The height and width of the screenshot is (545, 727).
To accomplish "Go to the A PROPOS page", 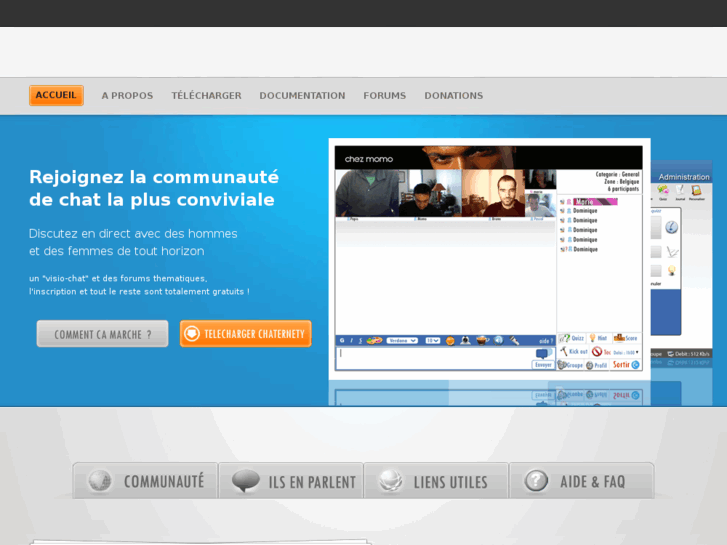I will [127, 96].
